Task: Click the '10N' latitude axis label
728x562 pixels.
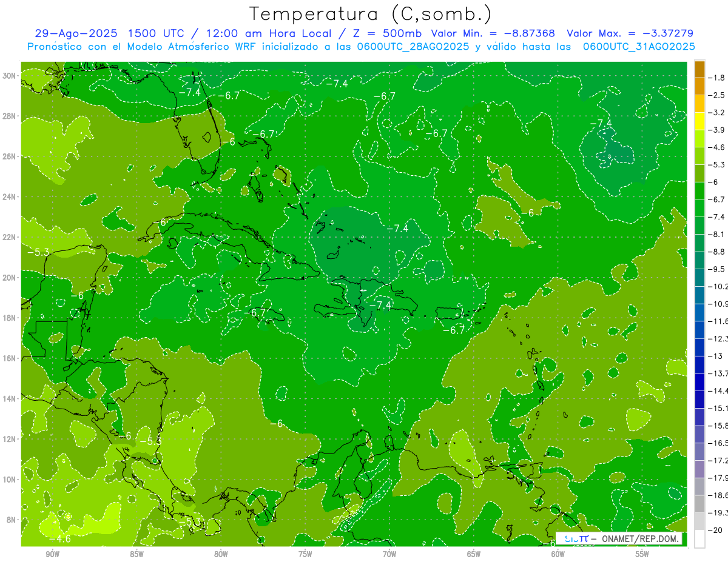Action: (x=10, y=479)
